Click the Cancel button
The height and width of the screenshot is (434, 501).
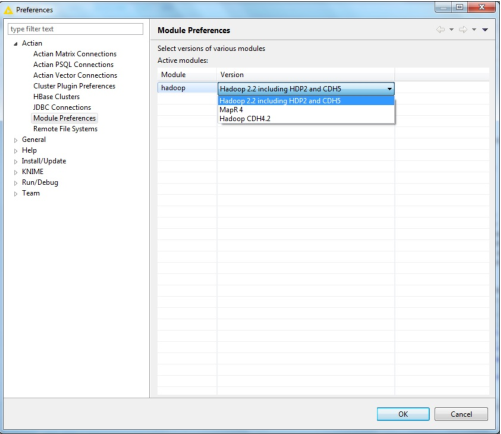pyautogui.click(x=461, y=414)
